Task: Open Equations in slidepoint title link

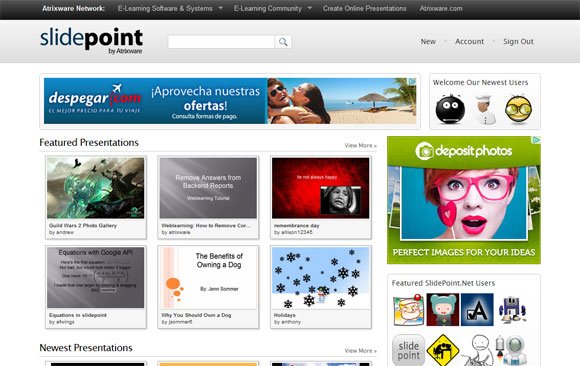Action: coord(78,315)
